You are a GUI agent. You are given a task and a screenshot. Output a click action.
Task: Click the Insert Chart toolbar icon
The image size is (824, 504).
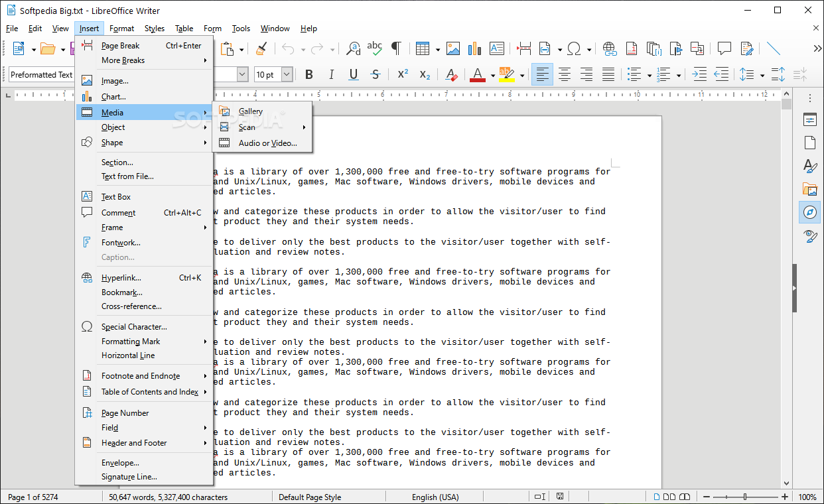(x=474, y=48)
